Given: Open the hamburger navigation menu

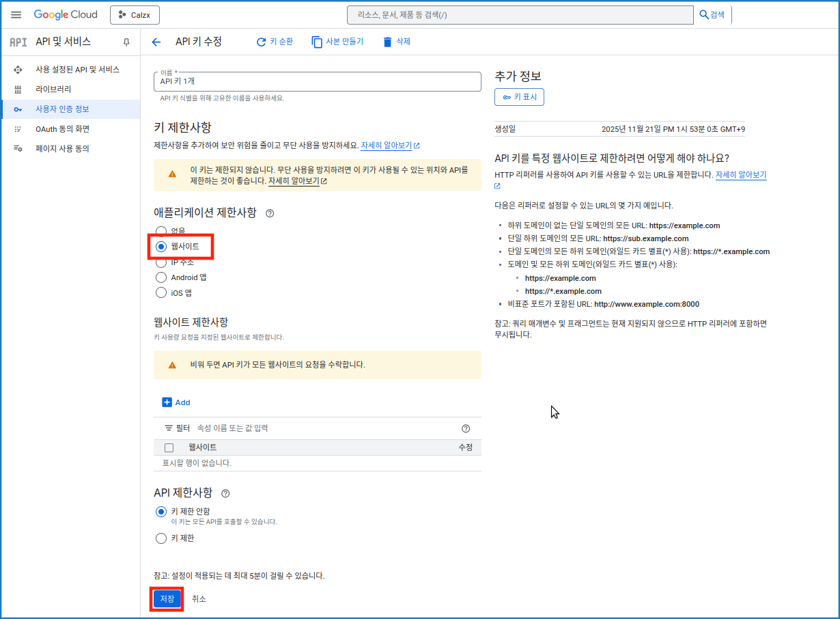Looking at the screenshot, I should coord(16,14).
